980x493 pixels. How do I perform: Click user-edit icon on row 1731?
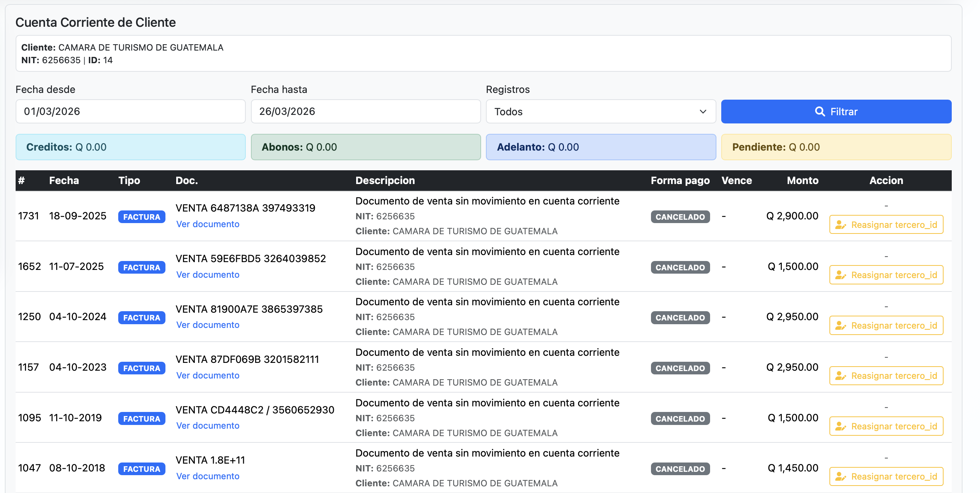coord(840,225)
